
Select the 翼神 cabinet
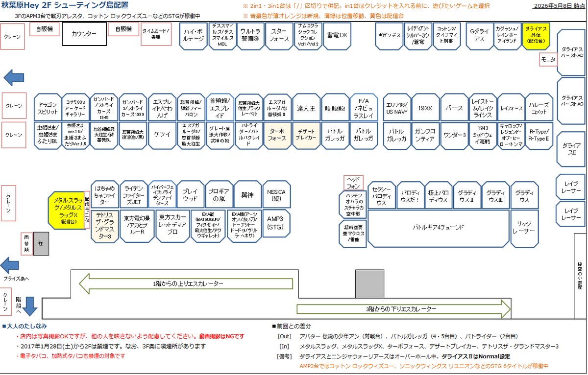pos(247,195)
